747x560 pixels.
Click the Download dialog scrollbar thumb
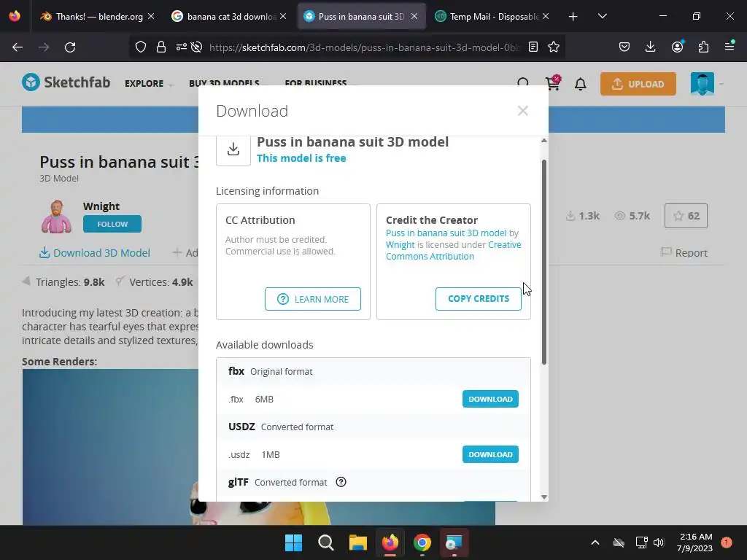click(544, 262)
